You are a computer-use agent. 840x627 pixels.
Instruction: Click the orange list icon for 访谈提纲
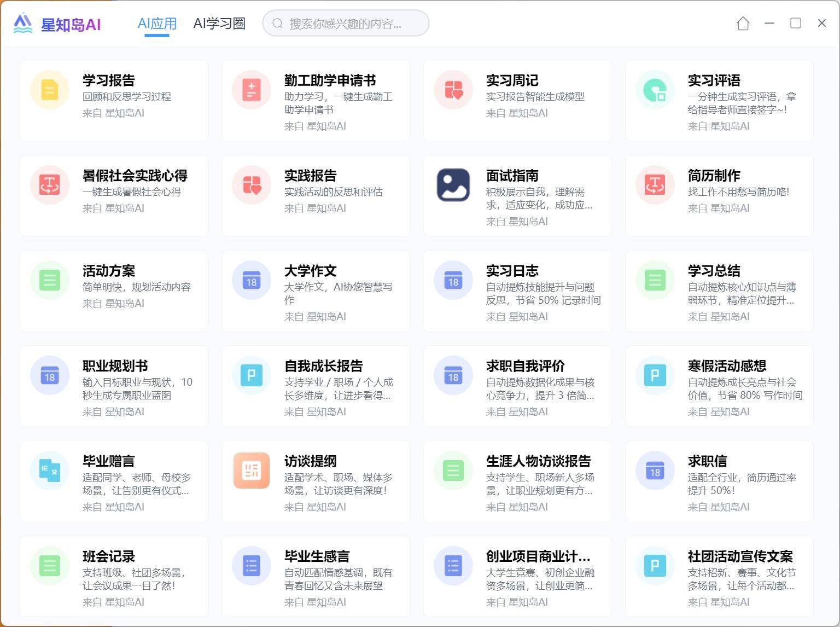click(252, 471)
